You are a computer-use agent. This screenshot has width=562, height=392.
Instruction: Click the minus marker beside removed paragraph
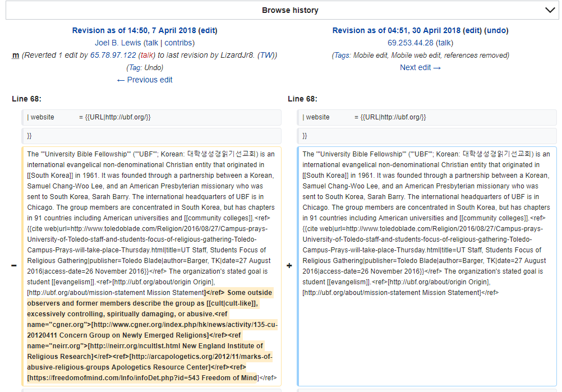(x=14, y=266)
